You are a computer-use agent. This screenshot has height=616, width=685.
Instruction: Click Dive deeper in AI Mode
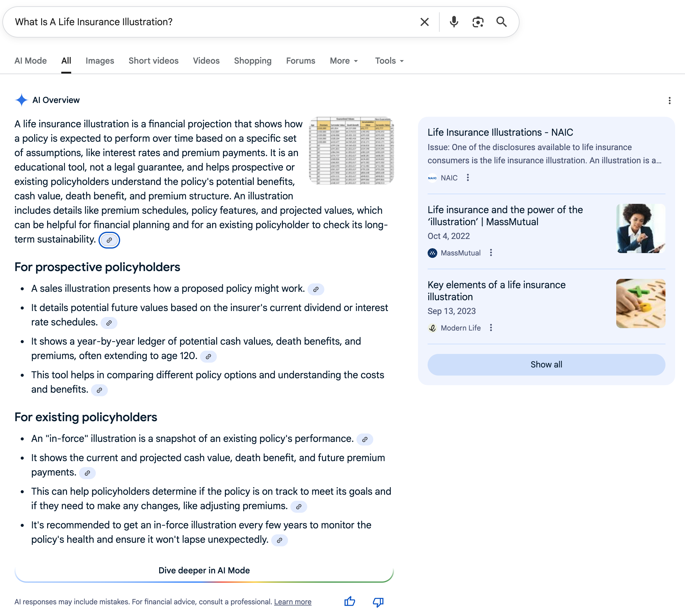(204, 570)
